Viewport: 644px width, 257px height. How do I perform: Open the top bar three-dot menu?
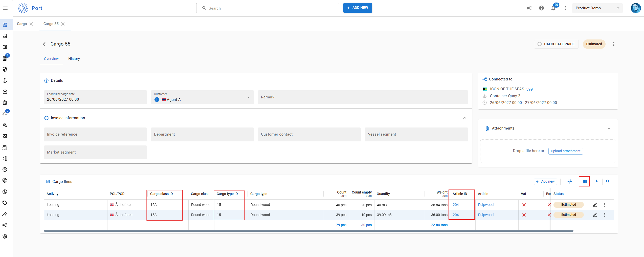coord(565,8)
